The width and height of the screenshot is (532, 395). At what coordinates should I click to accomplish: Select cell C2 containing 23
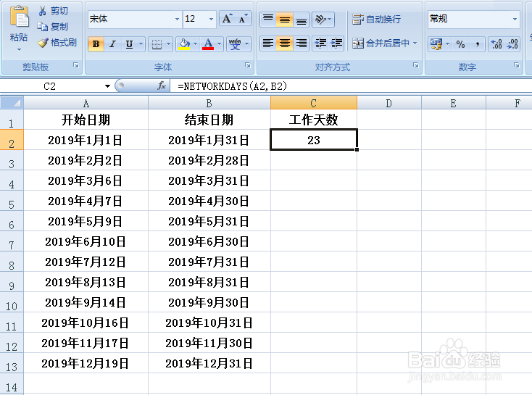[x=314, y=140]
